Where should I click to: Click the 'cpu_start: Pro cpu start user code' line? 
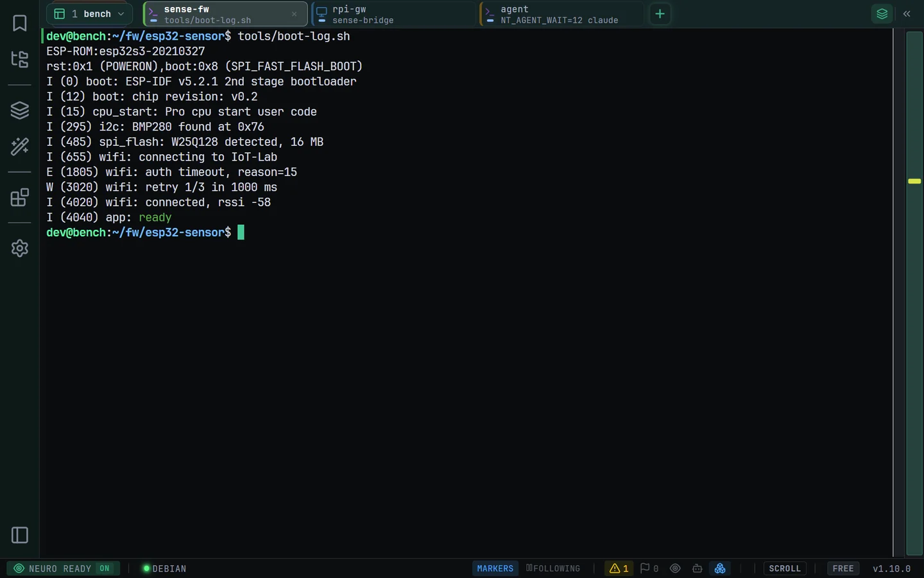[182, 112]
